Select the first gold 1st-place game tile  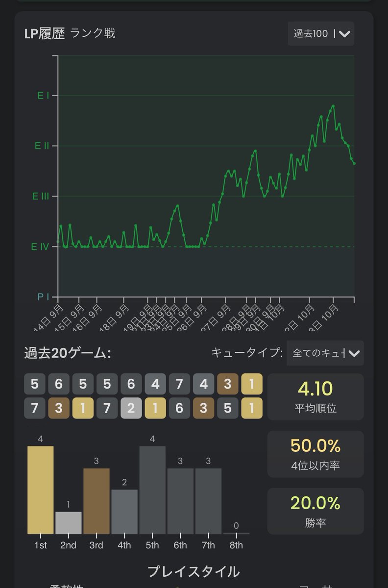tap(252, 384)
